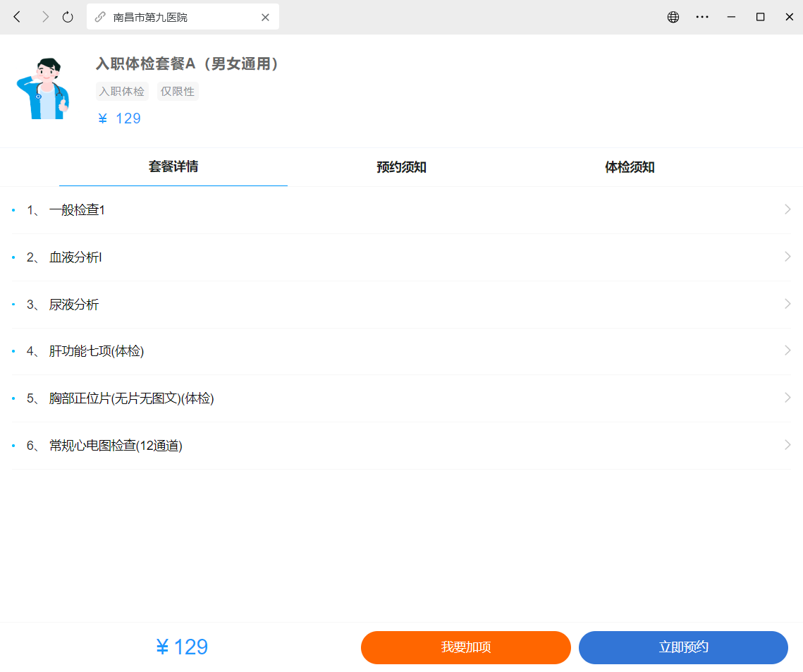Click the link icon beside 南昌市第九医院
The width and height of the screenshot is (803, 672).
(x=100, y=17)
